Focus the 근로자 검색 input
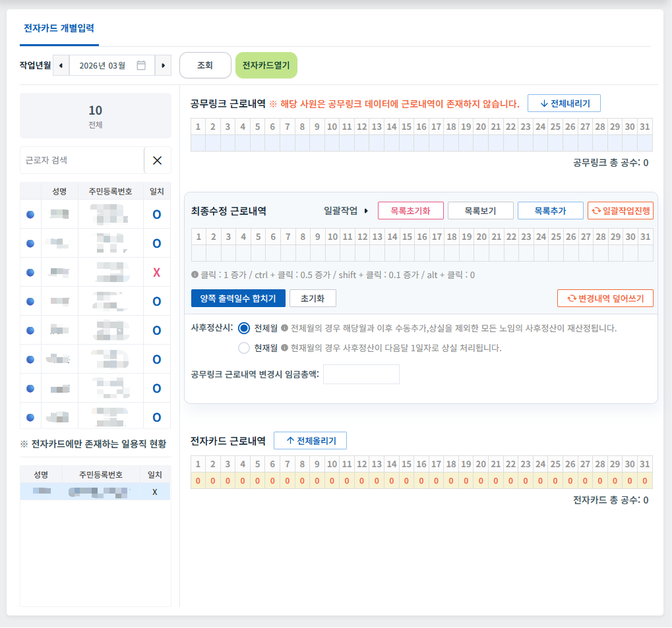This screenshot has width=672, height=628. 82,160
